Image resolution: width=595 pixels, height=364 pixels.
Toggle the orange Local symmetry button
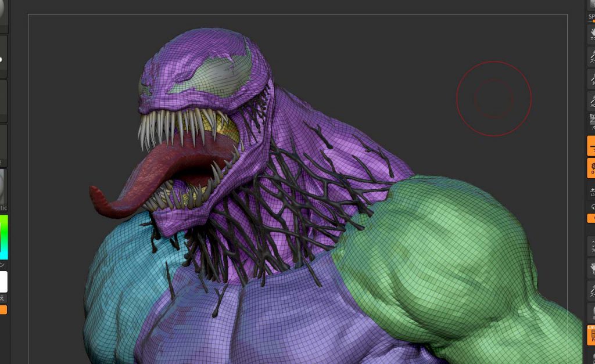[591, 168]
